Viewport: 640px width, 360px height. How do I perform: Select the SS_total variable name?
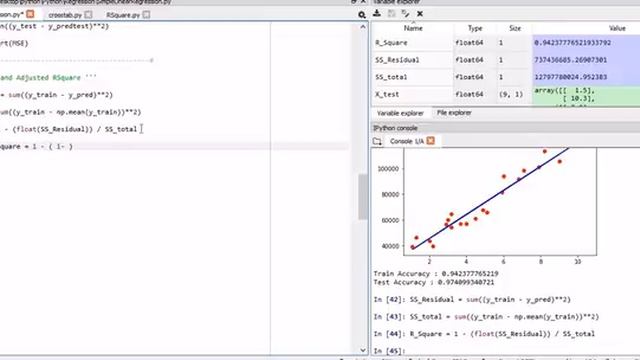pos(391,77)
